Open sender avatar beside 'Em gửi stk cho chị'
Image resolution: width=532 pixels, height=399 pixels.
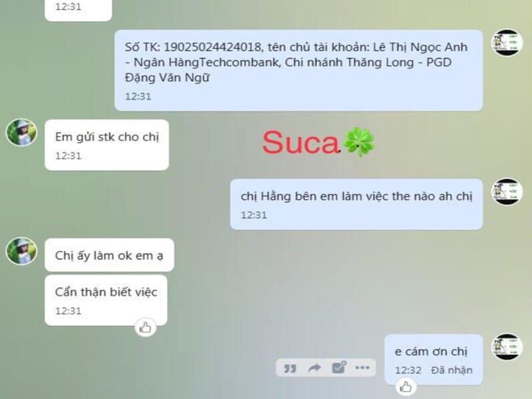pyautogui.click(x=21, y=132)
